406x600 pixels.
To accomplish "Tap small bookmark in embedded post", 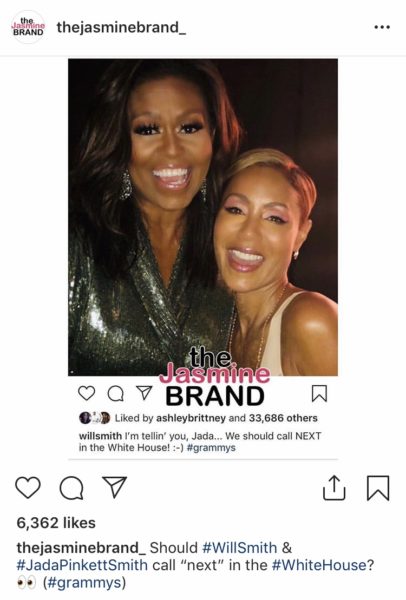I will tap(319, 393).
